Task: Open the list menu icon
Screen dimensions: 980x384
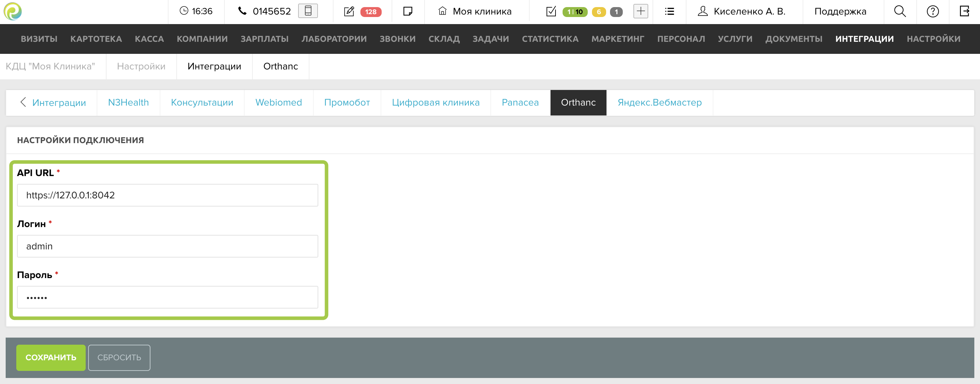Action: (670, 11)
